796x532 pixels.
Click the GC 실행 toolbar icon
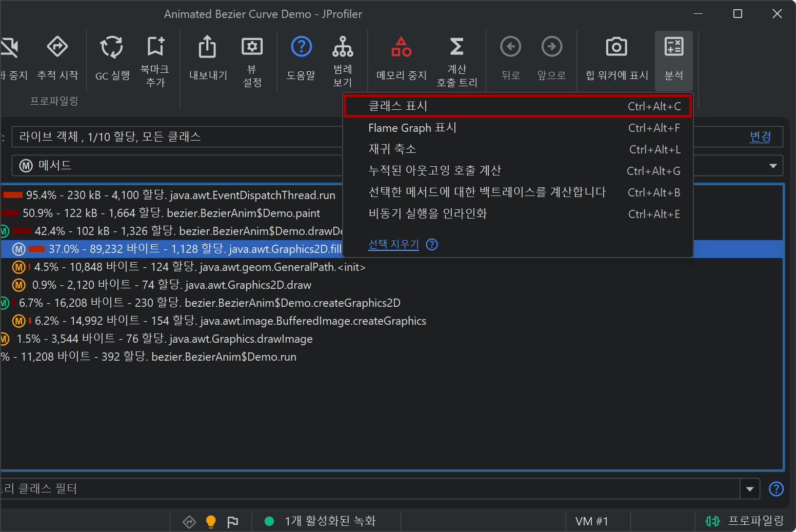(112, 48)
